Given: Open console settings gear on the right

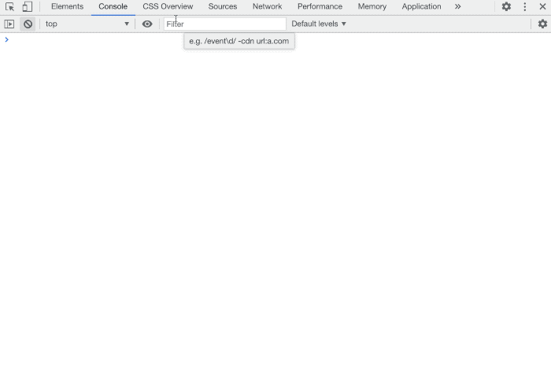Looking at the screenshot, I should [x=542, y=24].
